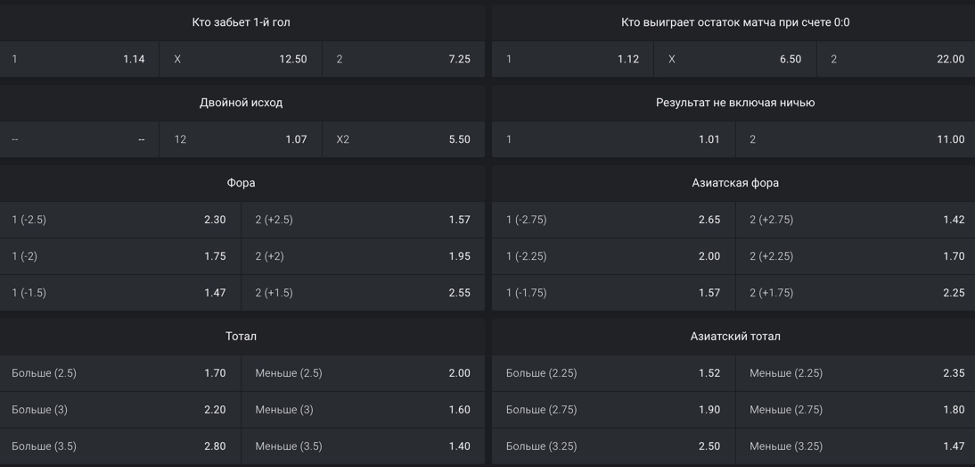Select Asian handicap 1 (-2.75) at 2.65
The height and width of the screenshot is (468, 977).
(613, 220)
